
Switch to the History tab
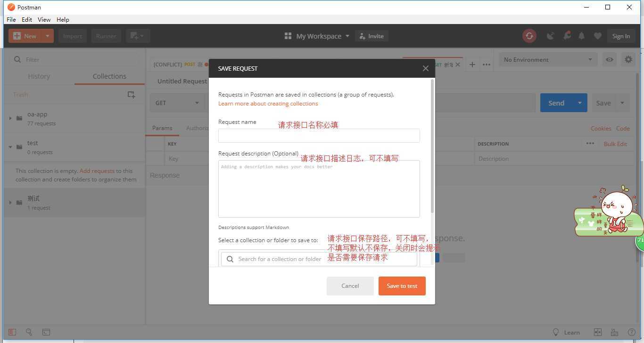[x=39, y=76]
